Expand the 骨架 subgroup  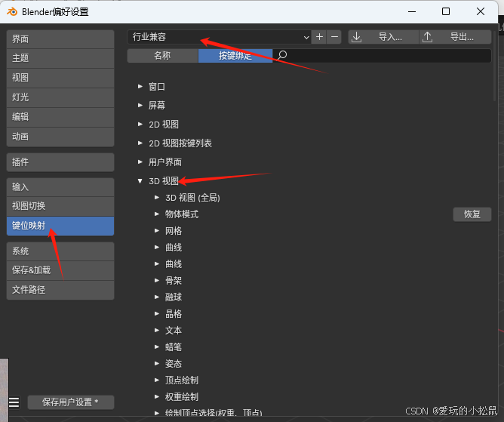click(x=157, y=281)
